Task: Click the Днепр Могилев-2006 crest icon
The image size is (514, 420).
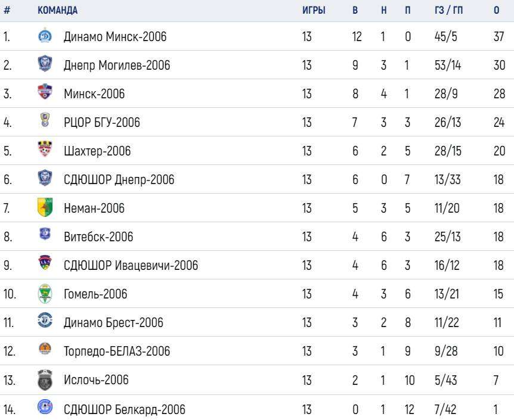Action: [x=45, y=64]
